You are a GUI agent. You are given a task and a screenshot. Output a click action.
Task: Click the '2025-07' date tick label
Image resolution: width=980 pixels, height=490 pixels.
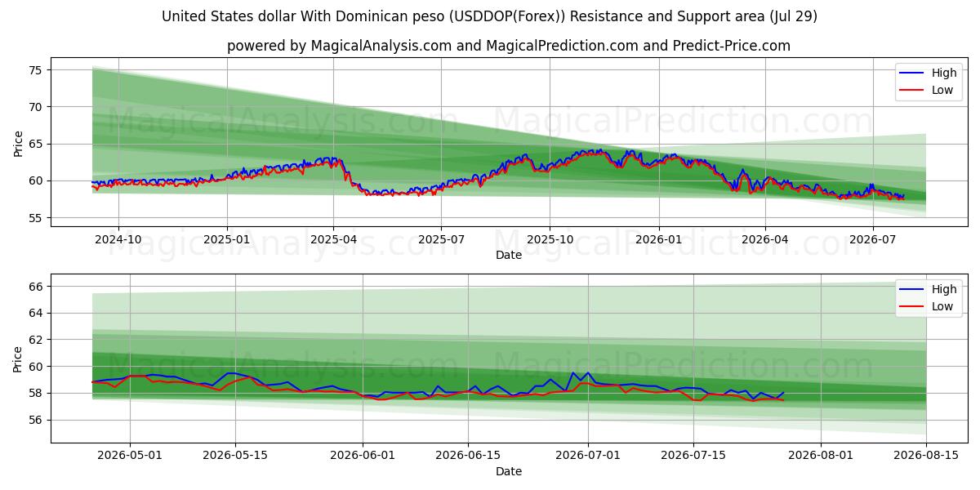(x=441, y=240)
